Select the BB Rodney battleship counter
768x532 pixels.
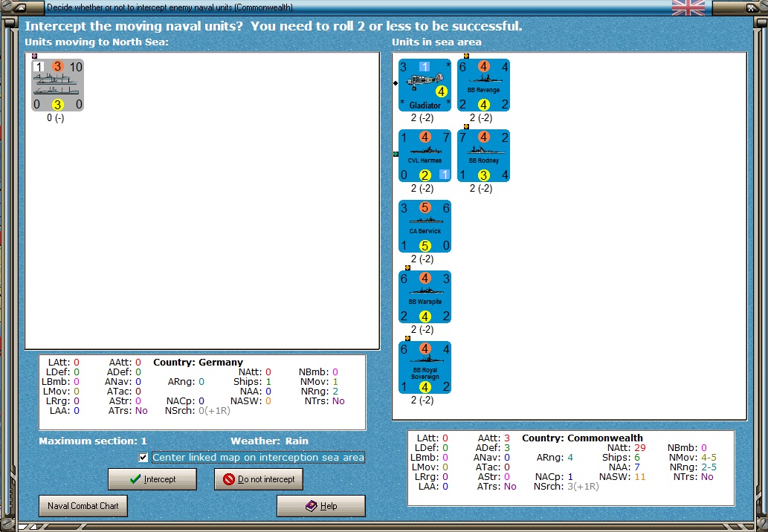click(x=483, y=155)
